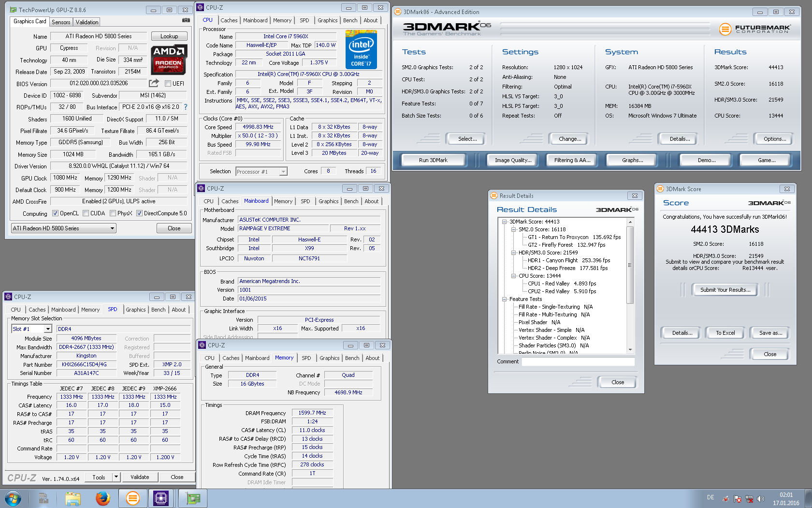Click the To Excel button
Image resolution: width=812 pixels, height=508 pixels.
(x=725, y=333)
